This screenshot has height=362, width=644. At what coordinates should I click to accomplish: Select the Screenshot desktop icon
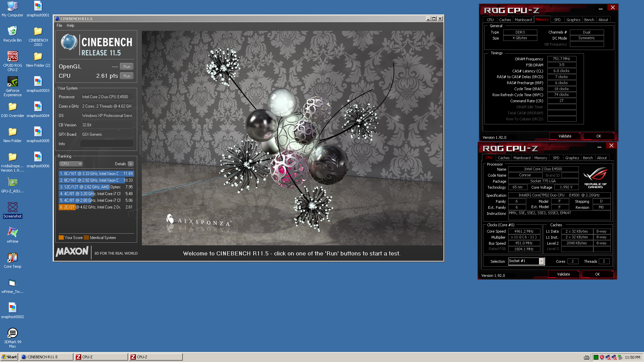tap(12, 210)
